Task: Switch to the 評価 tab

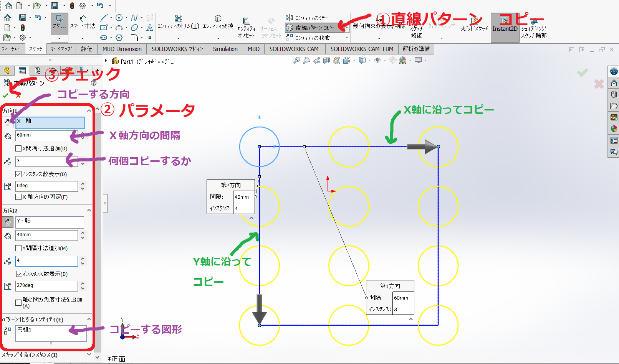Action: coord(87,49)
